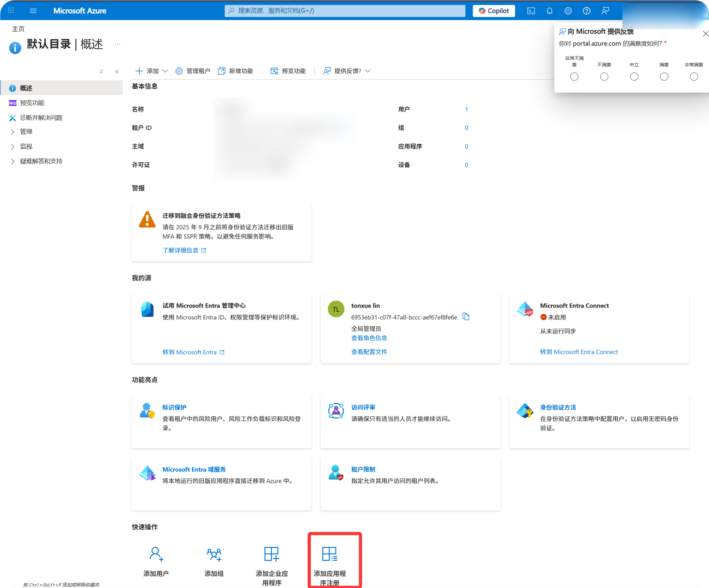Viewport: 709px width, 588px height.
Task: Open the 用户 count link
Action: tap(467, 109)
